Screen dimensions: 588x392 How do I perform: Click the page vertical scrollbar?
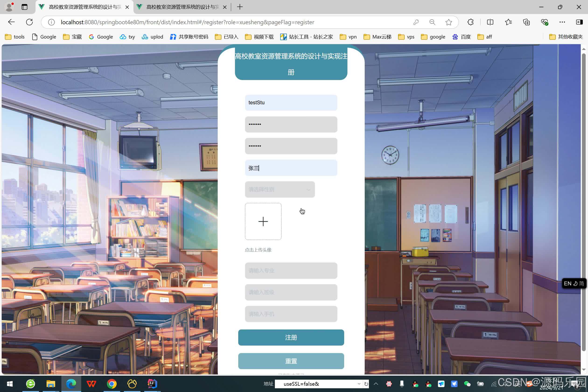[x=584, y=200]
